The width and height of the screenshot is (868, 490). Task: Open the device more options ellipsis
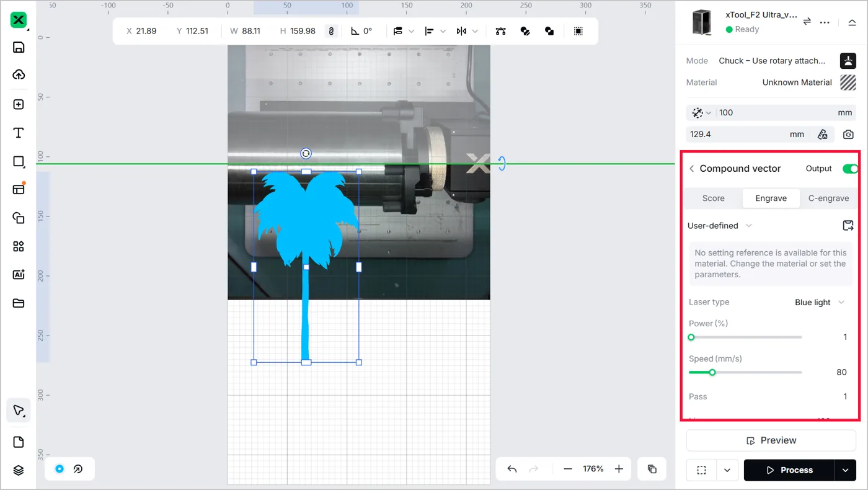tap(825, 22)
